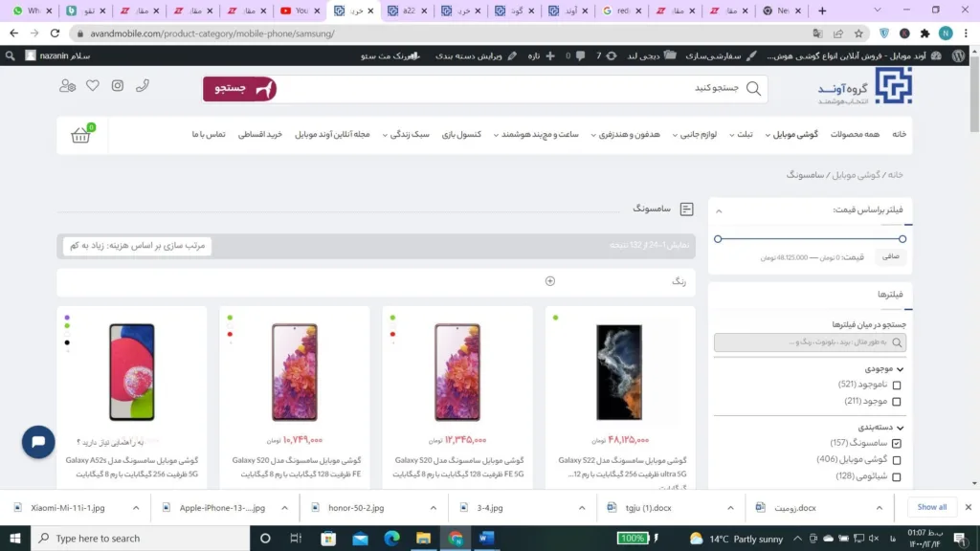Click the phone call icon in header
Screen dimensions: 980x551
tap(143, 85)
